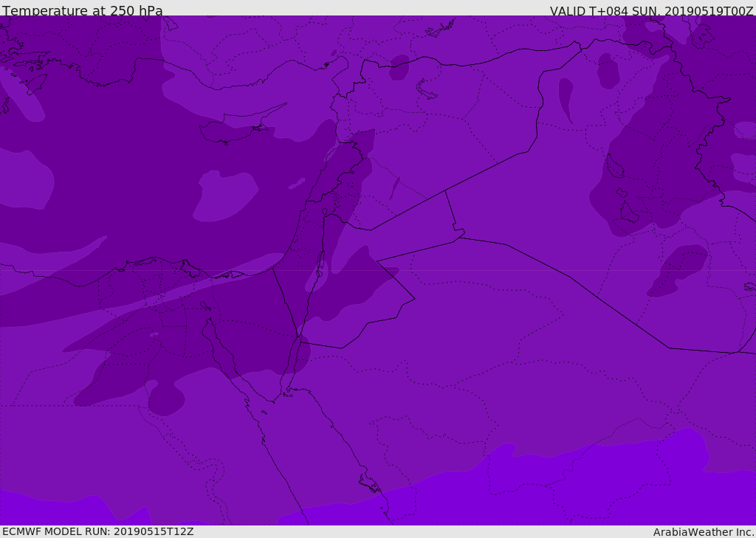
Task: Pick the dark elongated patch over southern Iraq
Action: (x=678, y=270)
